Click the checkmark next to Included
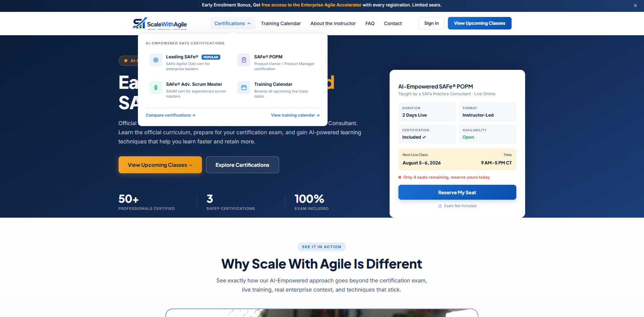This screenshot has width=644, height=317. click(x=424, y=137)
